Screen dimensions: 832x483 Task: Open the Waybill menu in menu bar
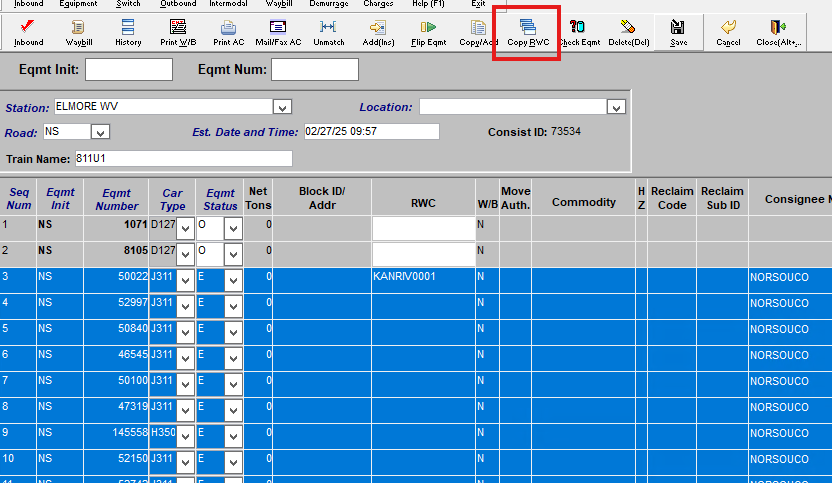[x=279, y=4]
